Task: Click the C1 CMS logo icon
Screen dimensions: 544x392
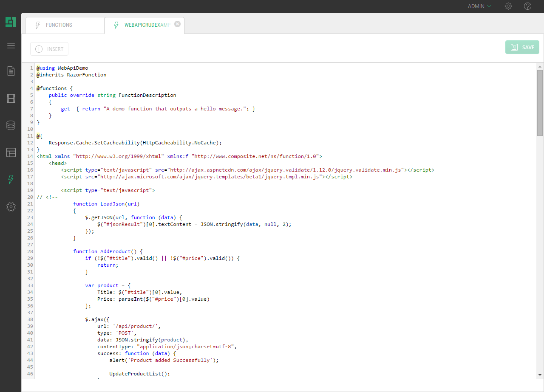Action: coord(11,22)
